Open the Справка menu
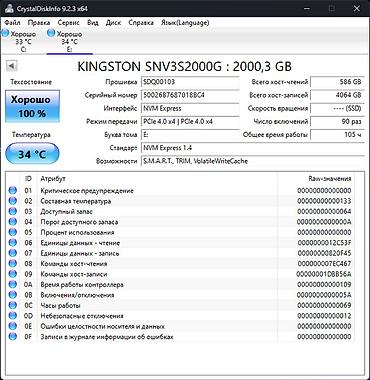This screenshot has height=380, width=370. point(141,23)
